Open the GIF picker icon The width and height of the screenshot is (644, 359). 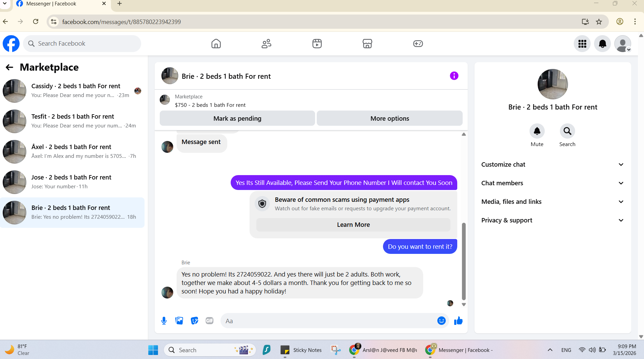click(210, 321)
